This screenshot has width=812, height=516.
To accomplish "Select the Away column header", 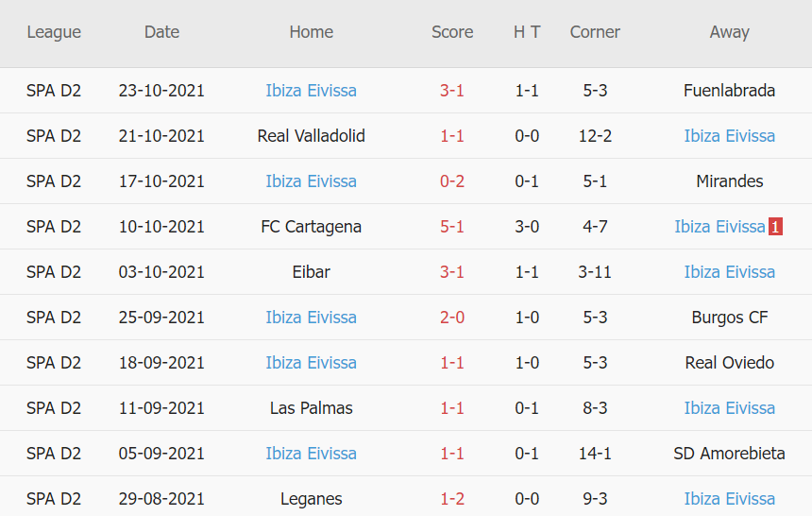I will click(x=729, y=32).
